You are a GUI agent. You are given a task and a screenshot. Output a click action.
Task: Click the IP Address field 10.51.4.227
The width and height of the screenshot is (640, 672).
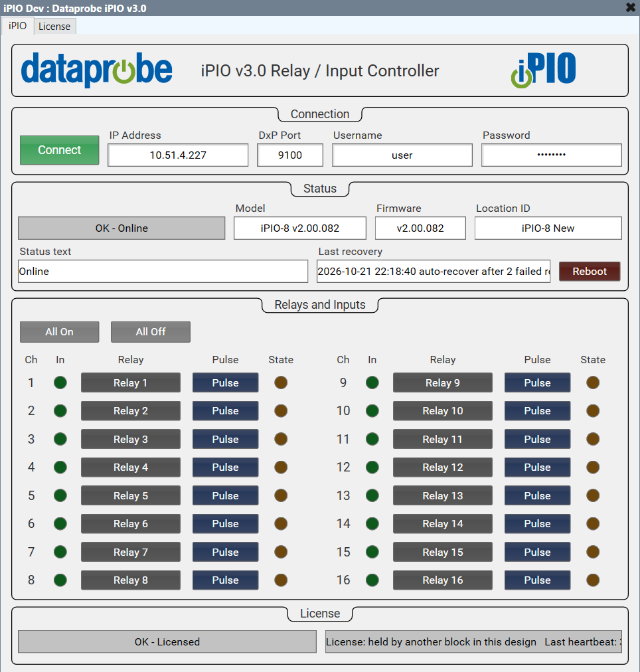tap(178, 155)
